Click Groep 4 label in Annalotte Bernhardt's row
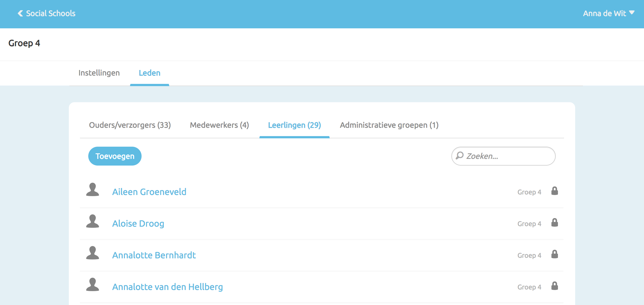The image size is (644, 305). coord(529,256)
